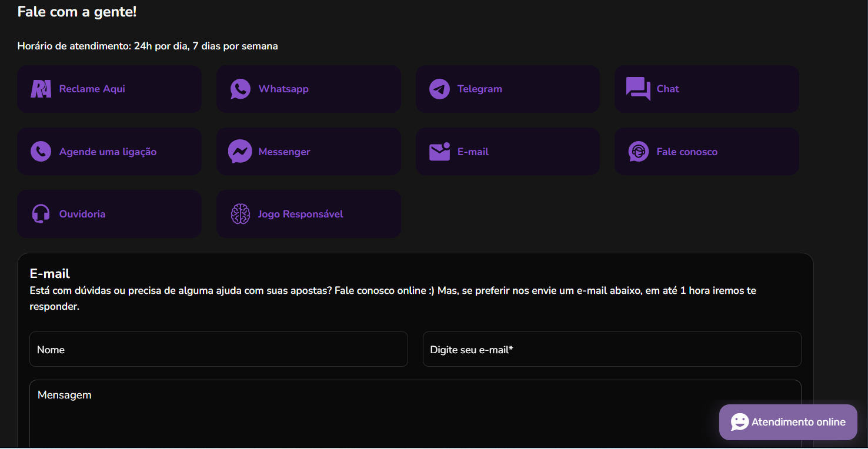Screen dimensions: 868x449
Task: Open the Telegram support channel
Action: (x=479, y=89)
